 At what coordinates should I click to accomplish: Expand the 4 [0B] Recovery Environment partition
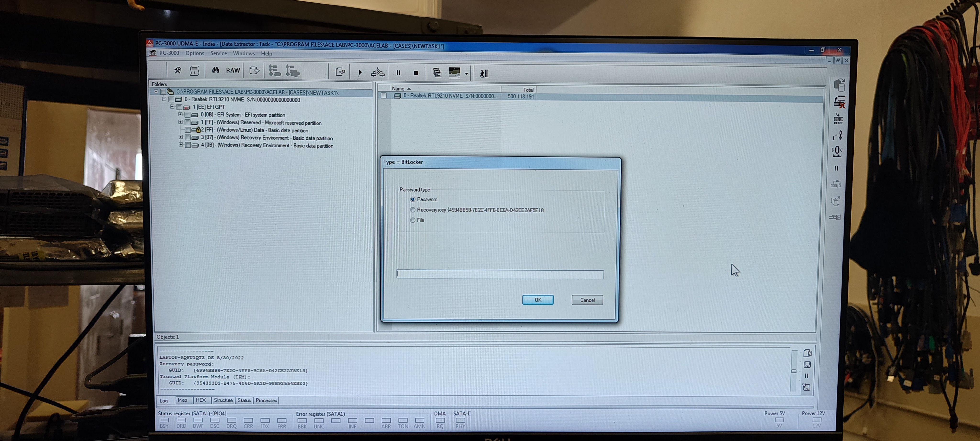pyautogui.click(x=181, y=145)
